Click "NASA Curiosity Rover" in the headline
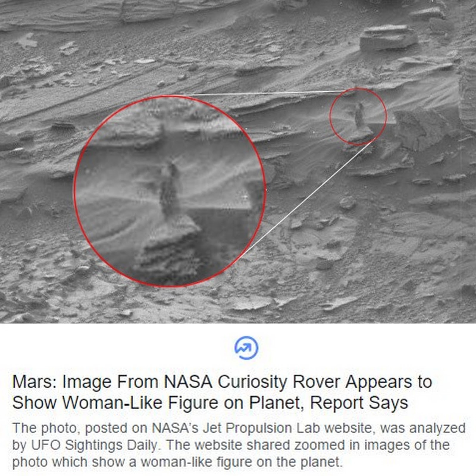Screen dimensions: 476x476 [x=252, y=382]
